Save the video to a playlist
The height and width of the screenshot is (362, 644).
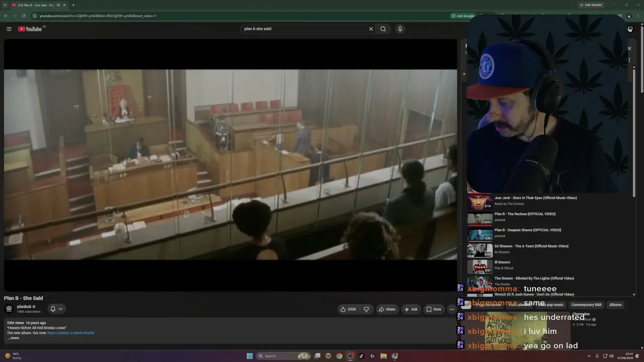(x=434, y=309)
